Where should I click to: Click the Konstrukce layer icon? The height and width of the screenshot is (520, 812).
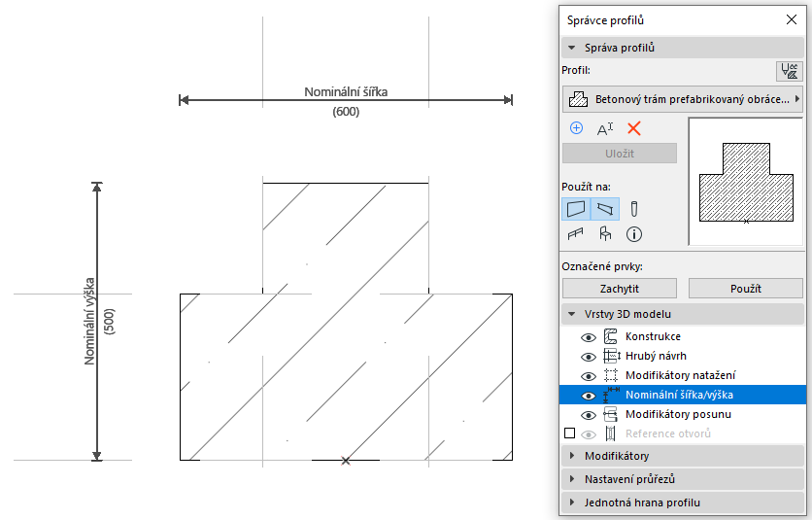pyautogui.click(x=611, y=336)
